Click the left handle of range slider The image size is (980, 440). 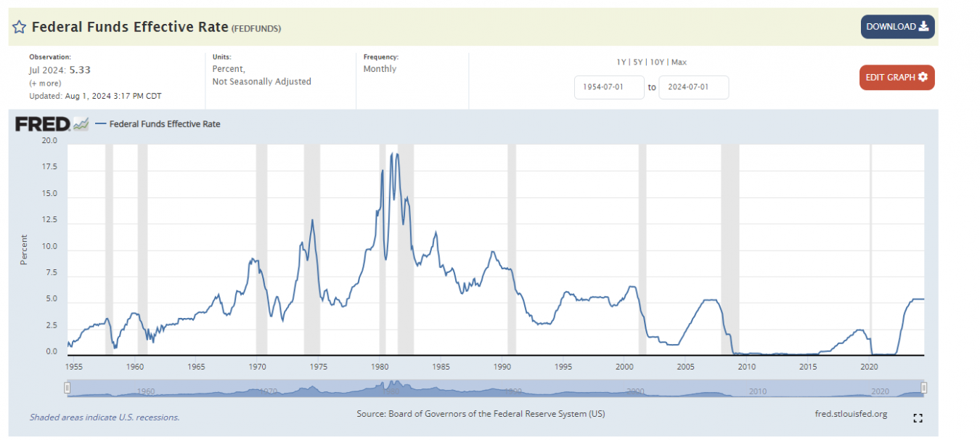(68, 388)
